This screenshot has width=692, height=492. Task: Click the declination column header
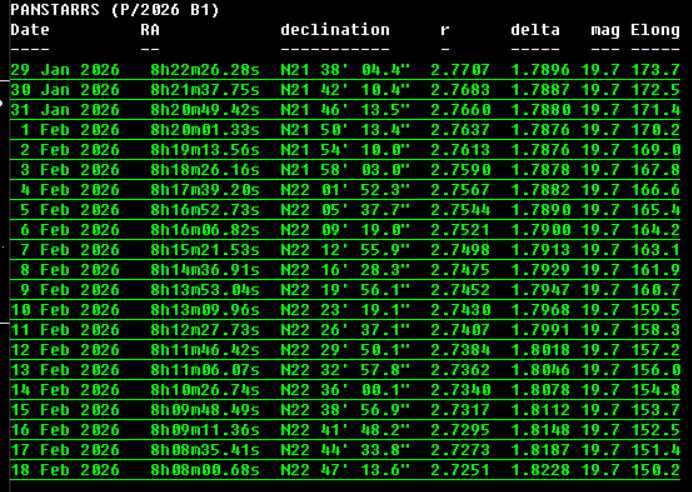tap(335, 30)
